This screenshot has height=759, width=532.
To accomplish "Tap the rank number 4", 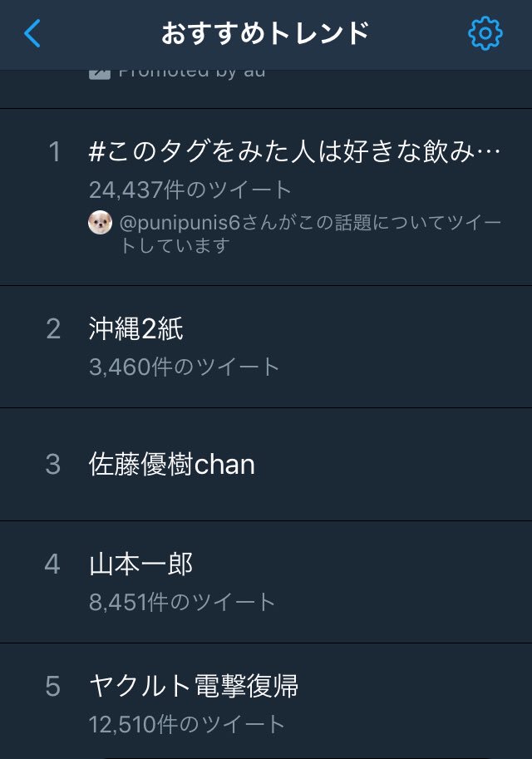I will pos(53,564).
